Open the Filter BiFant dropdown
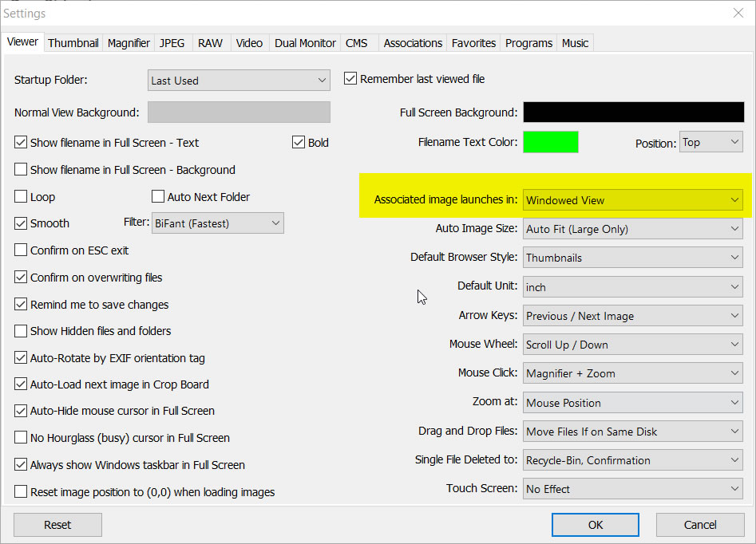The height and width of the screenshot is (544, 756). click(x=217, y=223)
